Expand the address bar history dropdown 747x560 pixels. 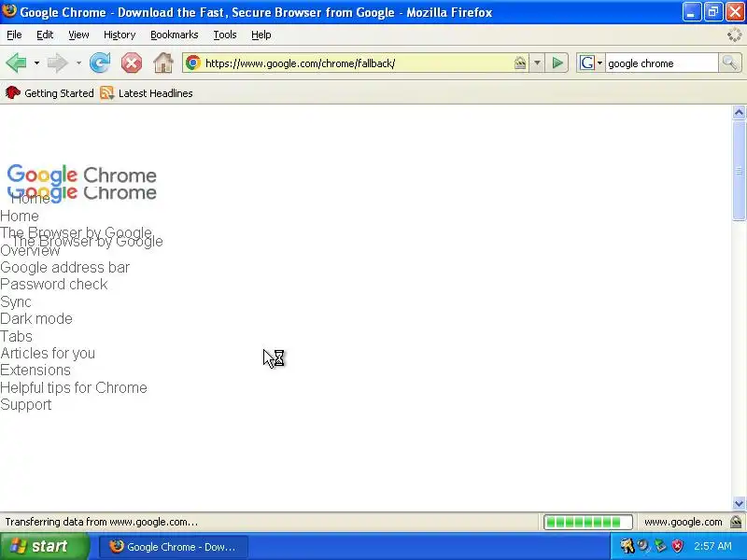click(537, 63)
